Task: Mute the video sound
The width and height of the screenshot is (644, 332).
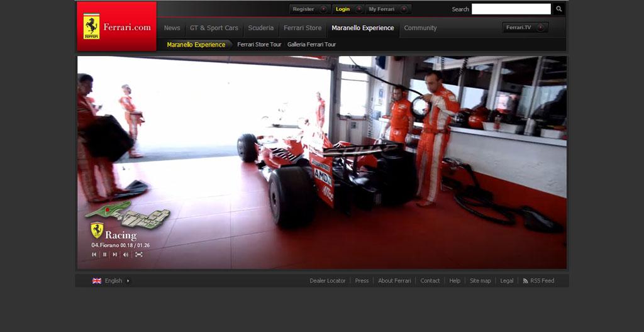Action: coord(125,255)
